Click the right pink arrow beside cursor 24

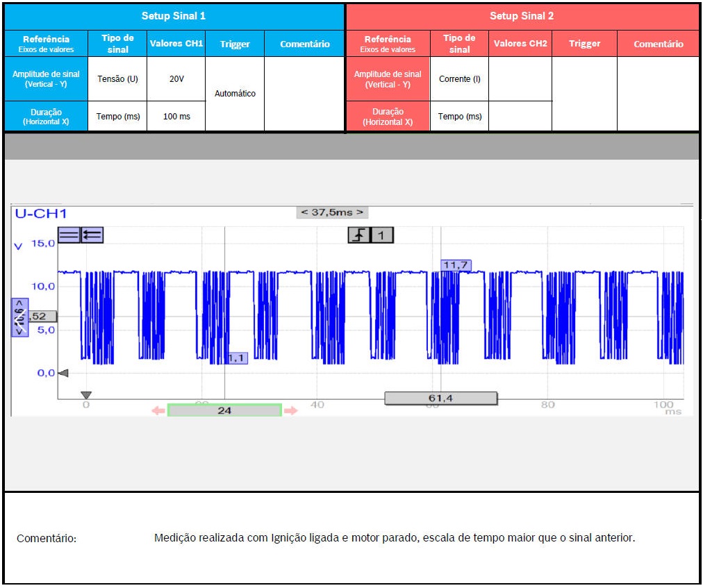(x=290, y=411)
